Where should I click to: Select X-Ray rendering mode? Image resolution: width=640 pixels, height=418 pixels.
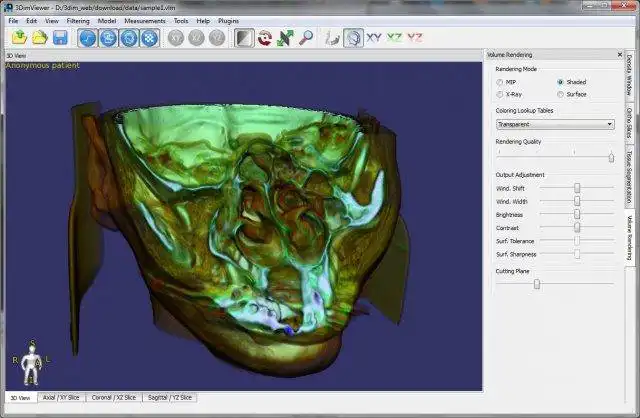(x=509, y=94)
